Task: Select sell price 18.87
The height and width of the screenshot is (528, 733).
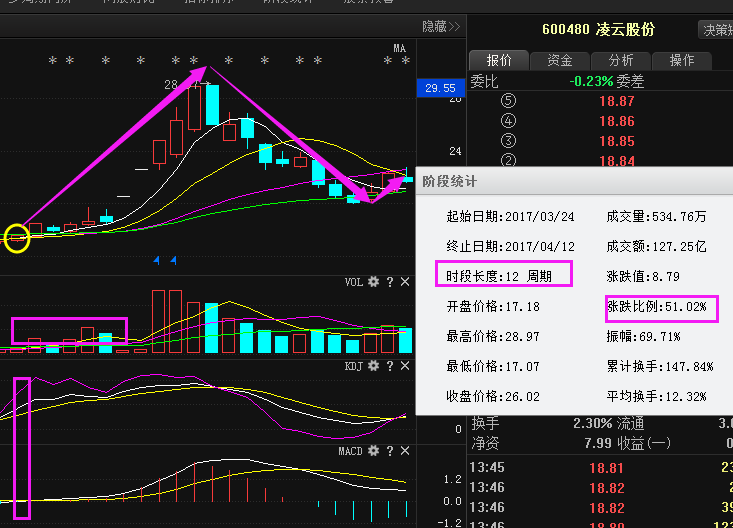Action: coord(617,101)
